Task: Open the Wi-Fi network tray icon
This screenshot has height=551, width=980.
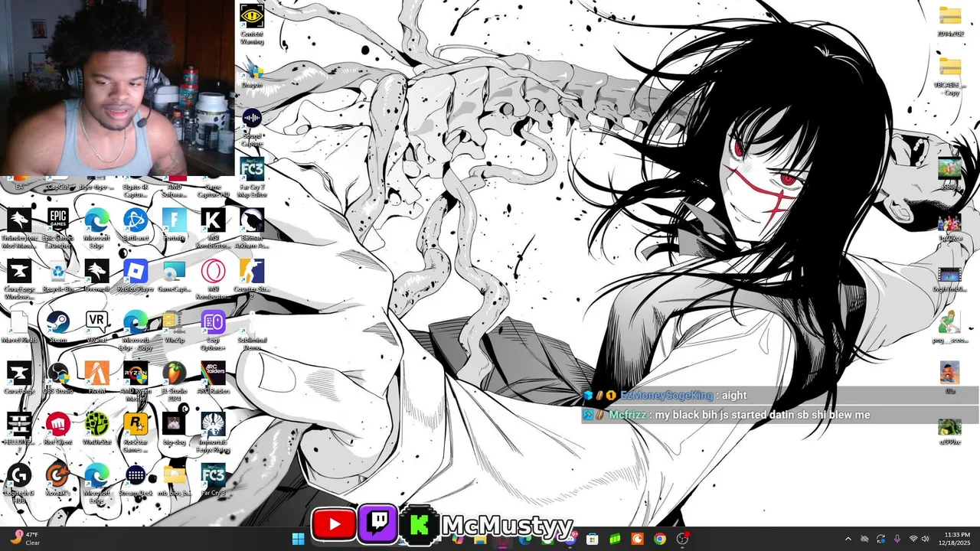Action: (913, 539)
